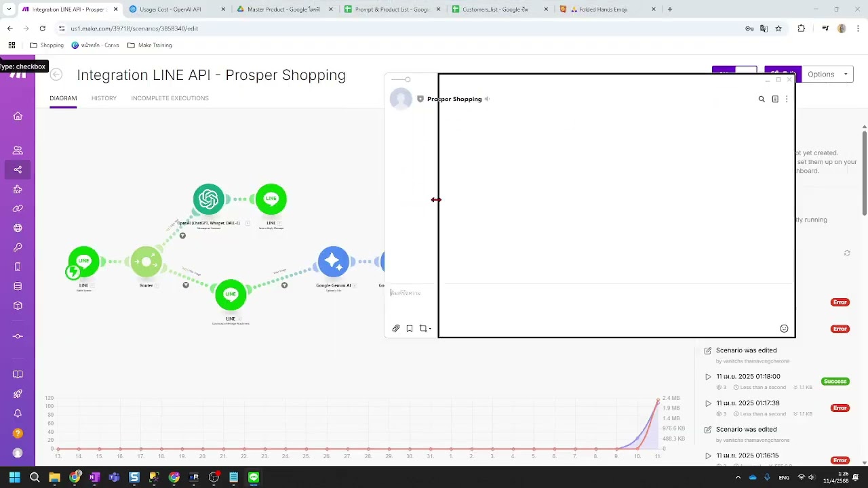The width and height of the screenshot is (868, 488).
Task: Open the filter on Router to LINE download route
Action: pos(186,285)
